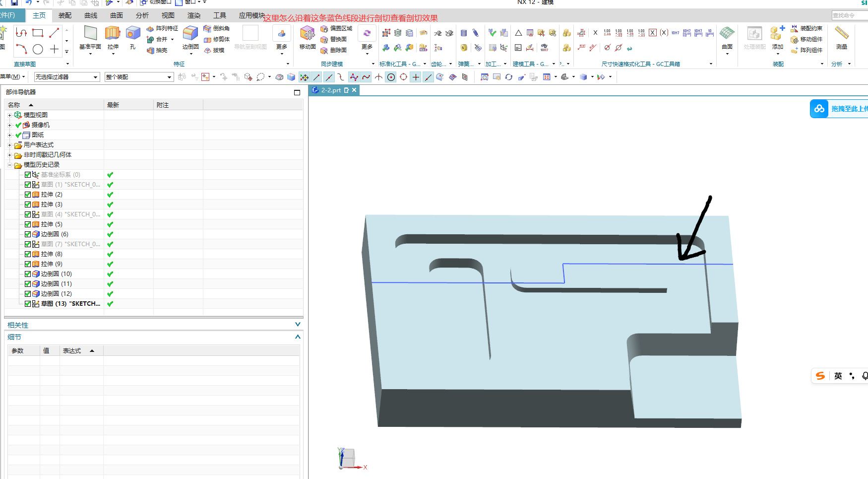Launch Move Face (移动面) tool
This screenshot has width=868, height=479.
coord(308,38)
